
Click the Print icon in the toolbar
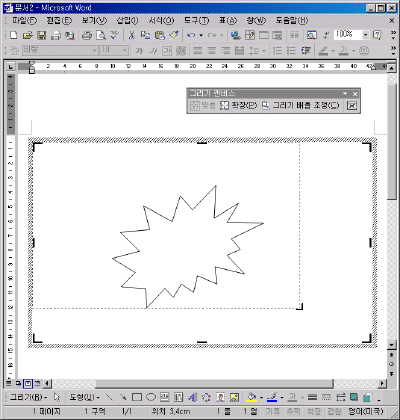pos(87,35)
